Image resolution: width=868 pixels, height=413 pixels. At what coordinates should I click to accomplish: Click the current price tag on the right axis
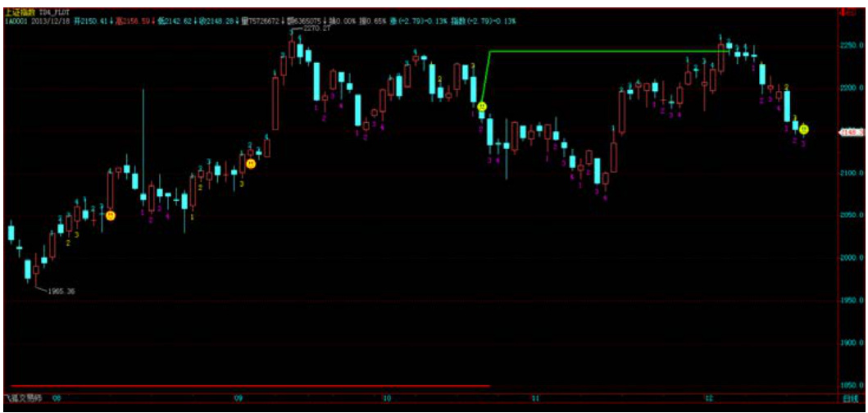pyautogui.click(x=851, y=131)
